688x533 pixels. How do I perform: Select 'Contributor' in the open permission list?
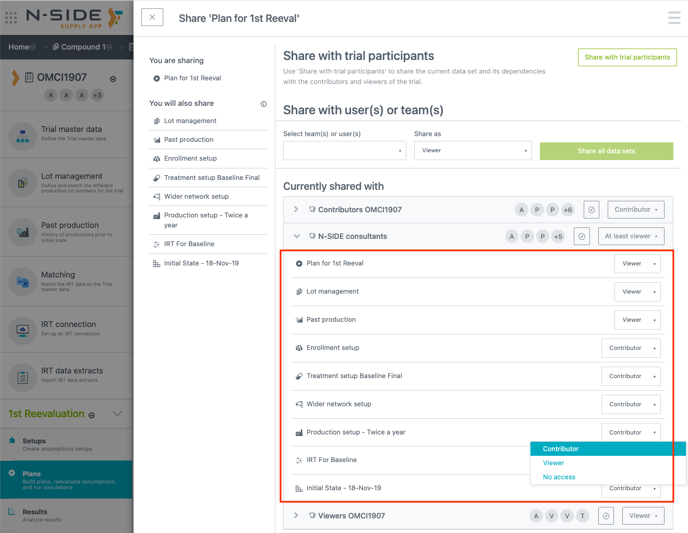561,449
